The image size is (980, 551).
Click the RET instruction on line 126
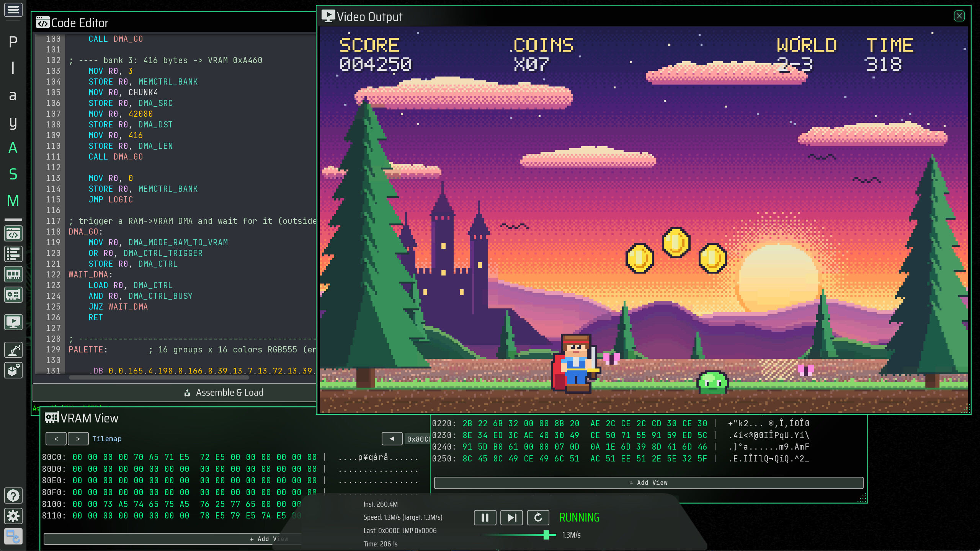(96, 318)
